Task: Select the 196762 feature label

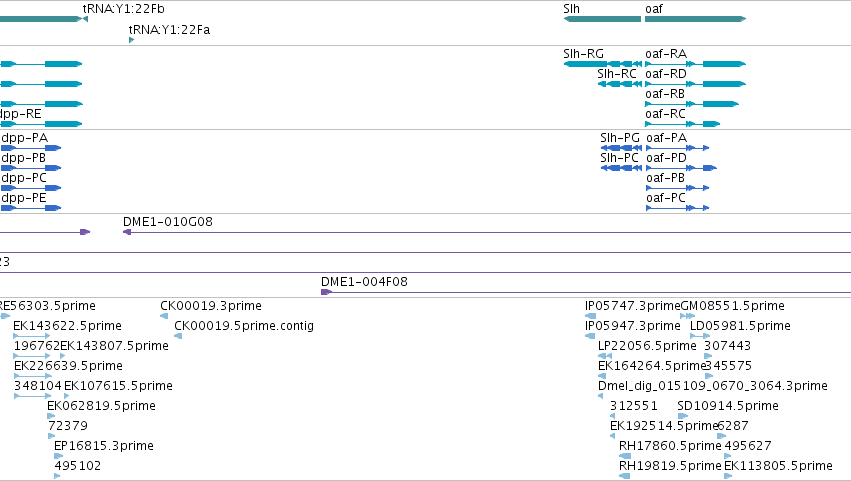Action: pyautogui.click(x=36, y=346)
